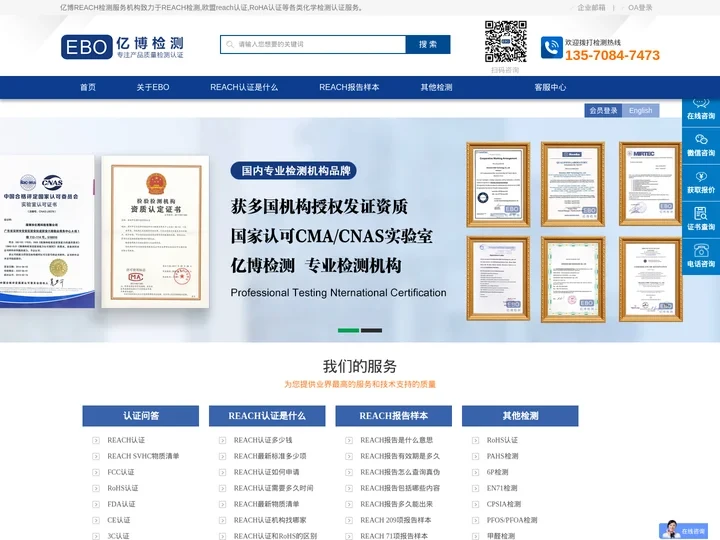
Task: Click the 其他检测 blue column header
Action: pyautogui.click(x=520, y=416)
